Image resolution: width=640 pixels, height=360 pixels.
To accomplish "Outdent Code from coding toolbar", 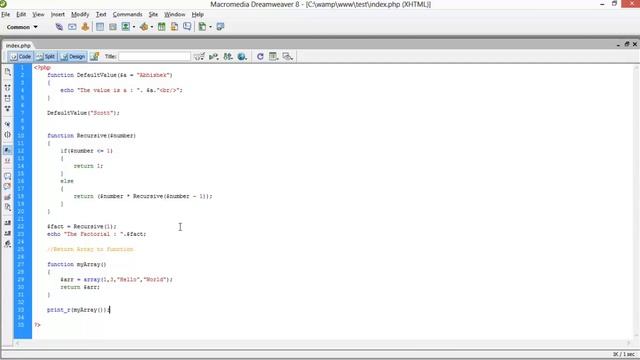I will tap(7, 233).
